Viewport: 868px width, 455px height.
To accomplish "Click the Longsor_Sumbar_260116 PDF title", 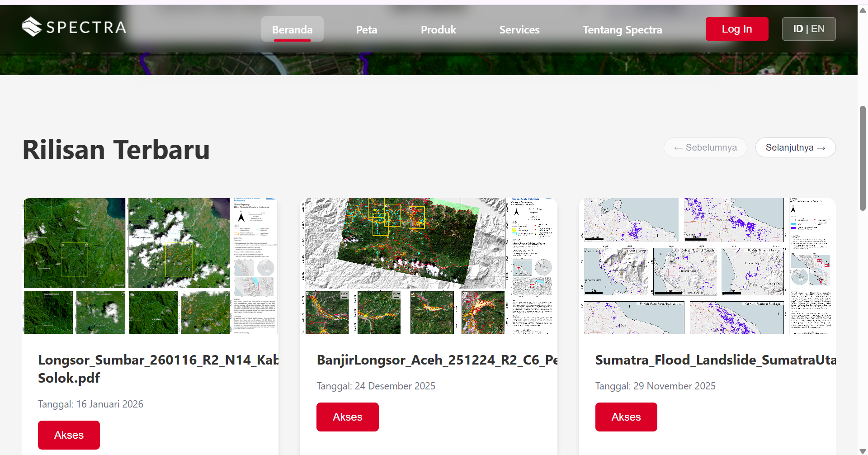I will click(x=158, y=369).
